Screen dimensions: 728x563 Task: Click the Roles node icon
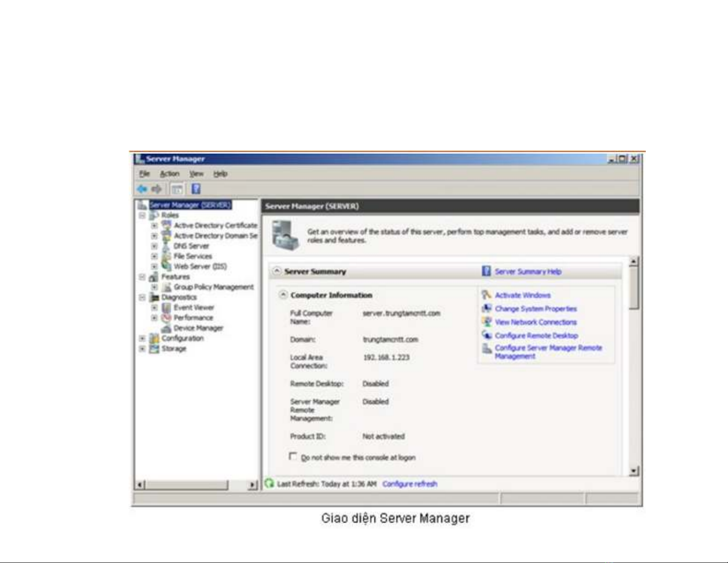pos(154,215)
